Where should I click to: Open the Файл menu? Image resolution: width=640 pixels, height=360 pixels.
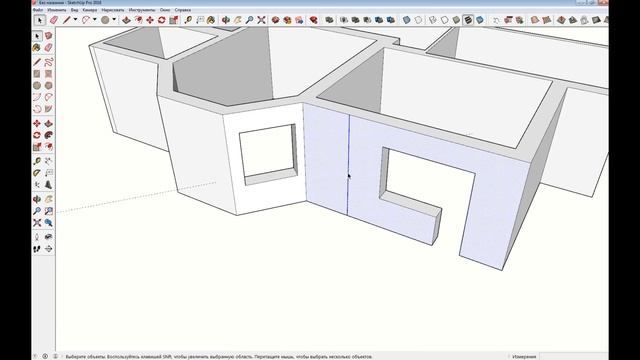point(38,10)
